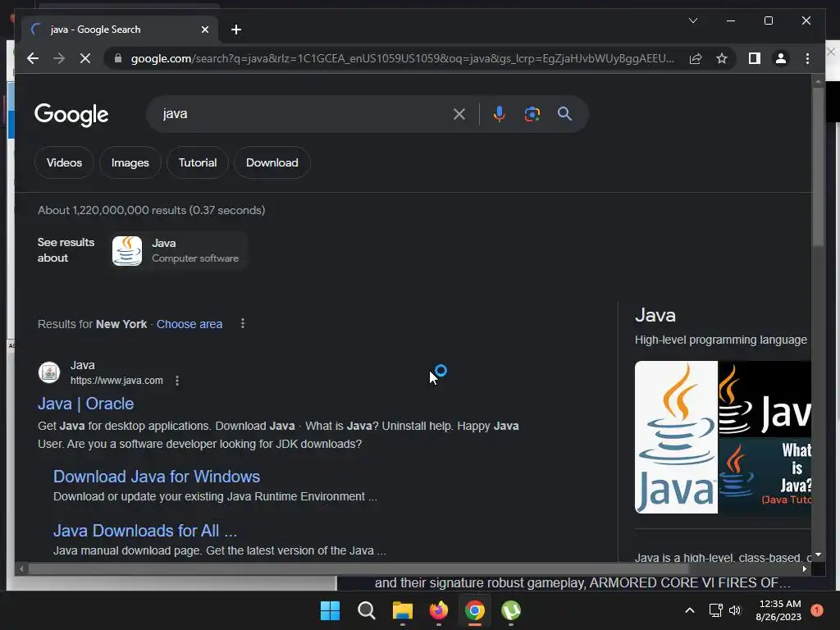Click the scroll down arrow
The height and width of the screenshot is (630, 840).
pyautogui.click(x=818, y=555)
